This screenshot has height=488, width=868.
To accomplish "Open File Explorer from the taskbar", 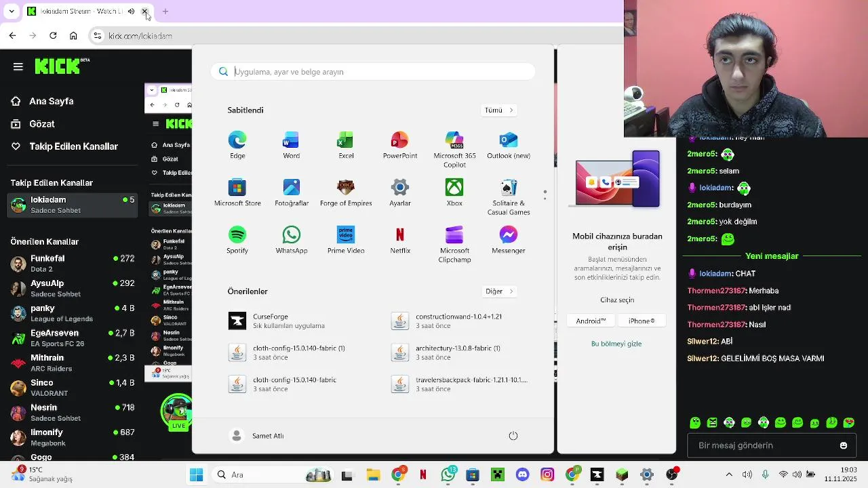I will (373, 475).
